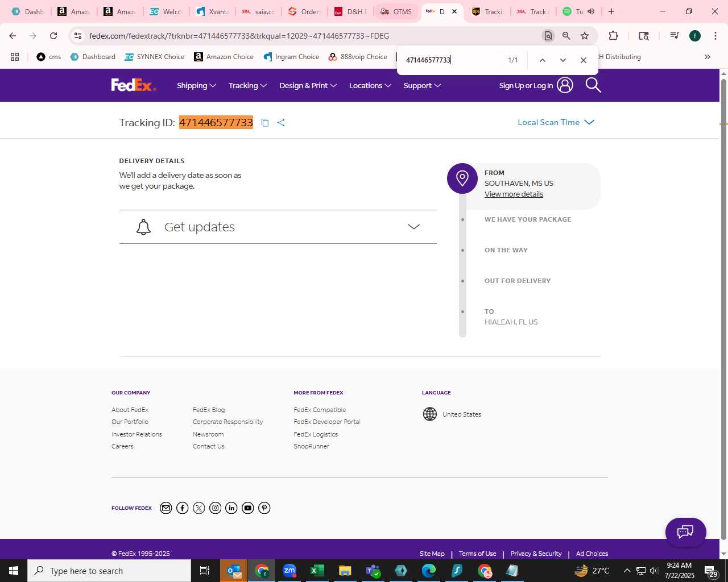Open FedEx Developer Portal link
This screenshot has height=582, width=728.
click(x=327, y=422)
